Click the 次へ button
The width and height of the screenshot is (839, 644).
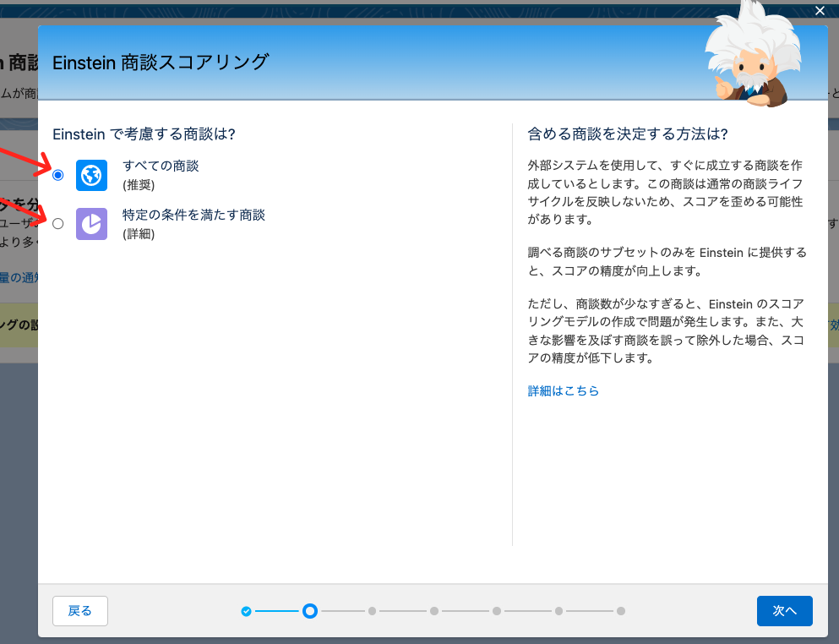coord(784,611)
